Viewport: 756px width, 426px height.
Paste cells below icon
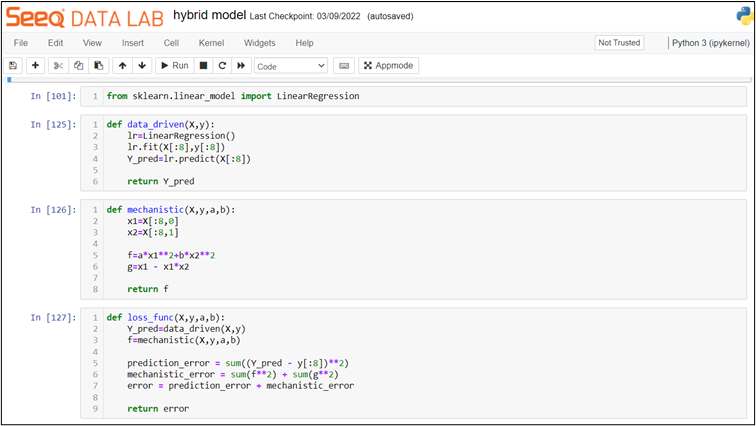pyautogui.click(x=99, y=66)
